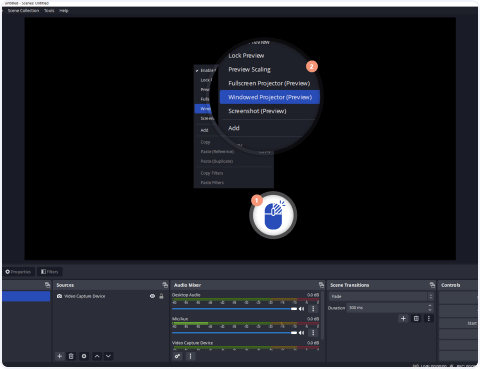Open the Help menu

(64, 11)
